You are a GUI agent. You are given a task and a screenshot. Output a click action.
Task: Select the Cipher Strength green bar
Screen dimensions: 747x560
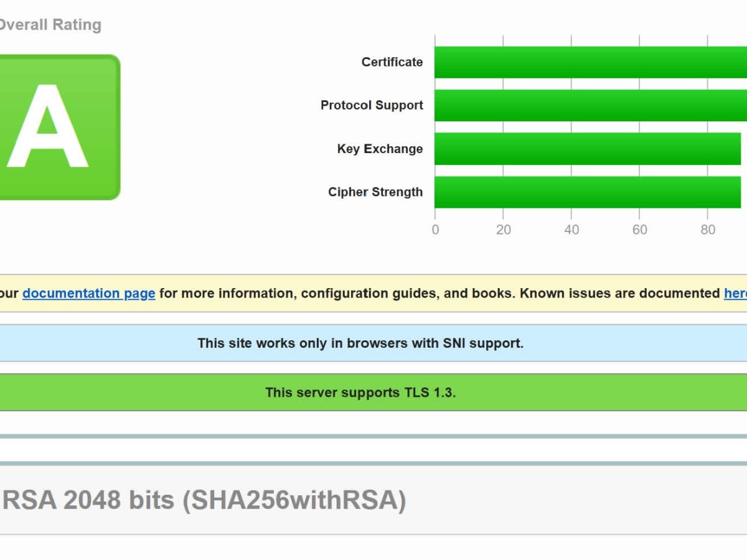(587, 192)
